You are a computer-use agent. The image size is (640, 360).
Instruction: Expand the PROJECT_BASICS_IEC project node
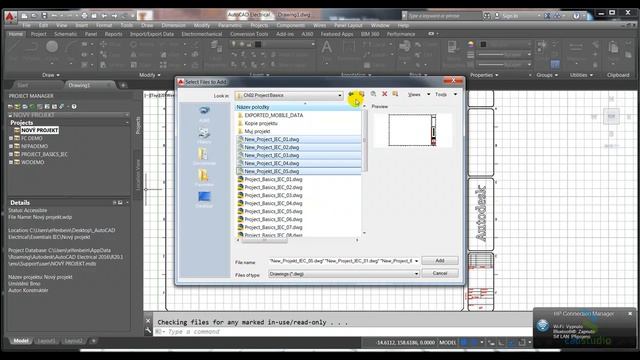click(x=11, y=154)
